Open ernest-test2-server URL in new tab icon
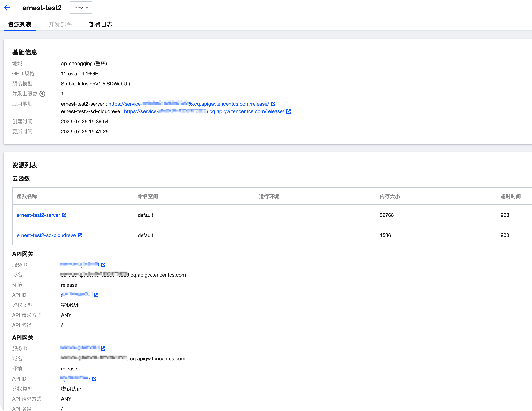 click(273, 104)
